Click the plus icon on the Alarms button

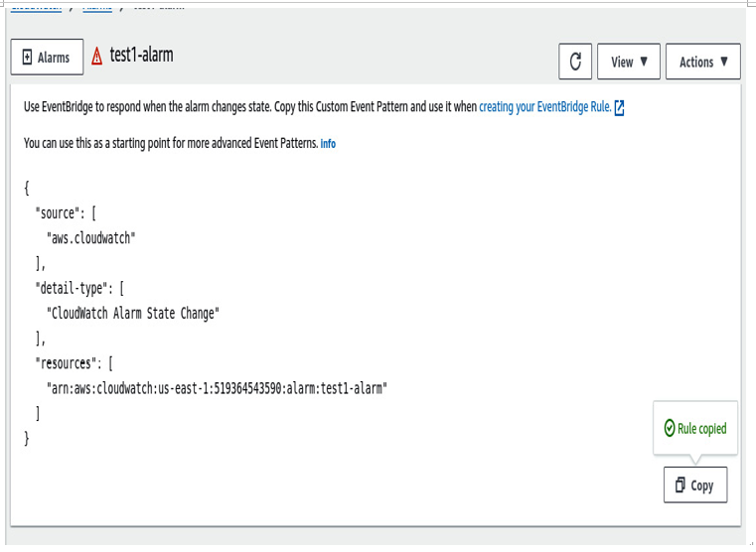point(28,58)
